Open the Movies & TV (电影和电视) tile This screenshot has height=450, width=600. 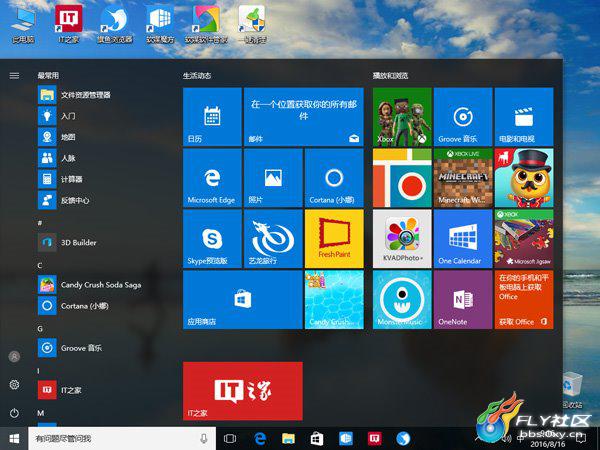click(x=524, y=117)
